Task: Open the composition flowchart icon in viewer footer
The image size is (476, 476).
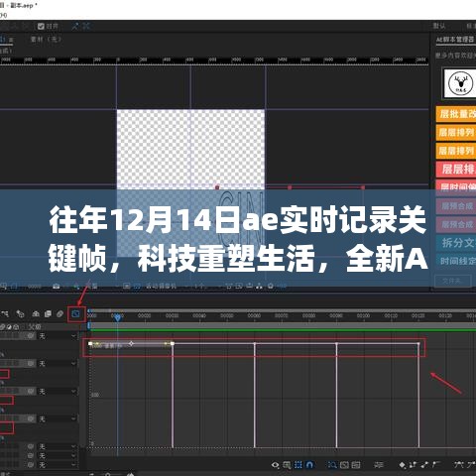Action: [x=260, y=286]
